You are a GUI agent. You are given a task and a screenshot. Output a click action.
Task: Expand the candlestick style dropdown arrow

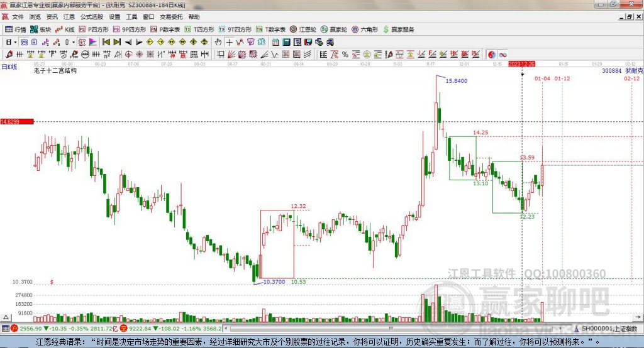74,42
